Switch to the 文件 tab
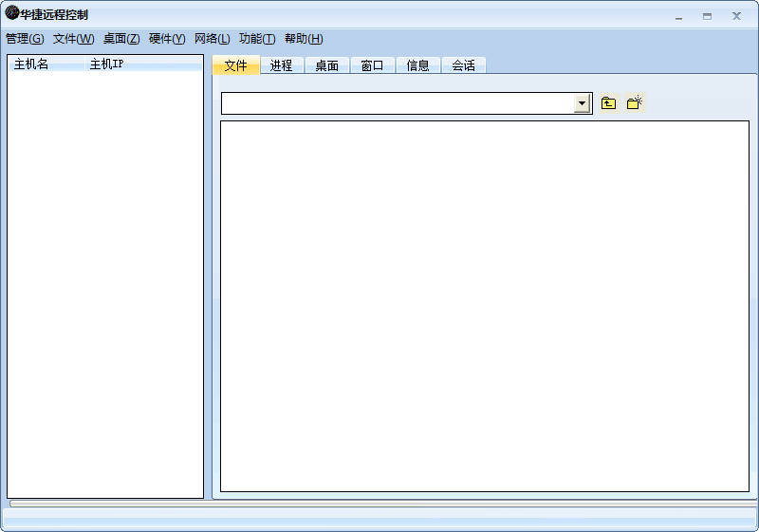759x532 pixels. pos(235,65)
